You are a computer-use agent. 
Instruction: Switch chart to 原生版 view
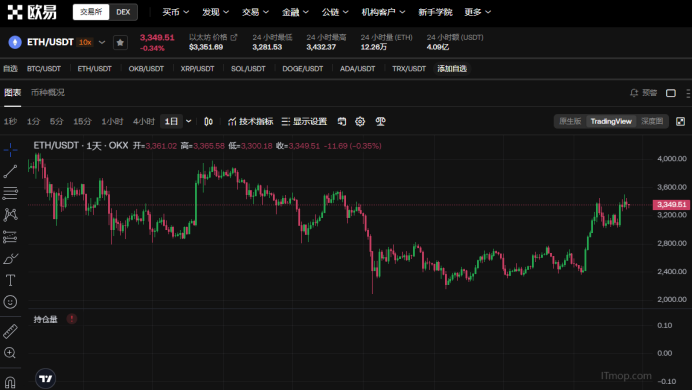pyautogui.click(x=570, y=121)
